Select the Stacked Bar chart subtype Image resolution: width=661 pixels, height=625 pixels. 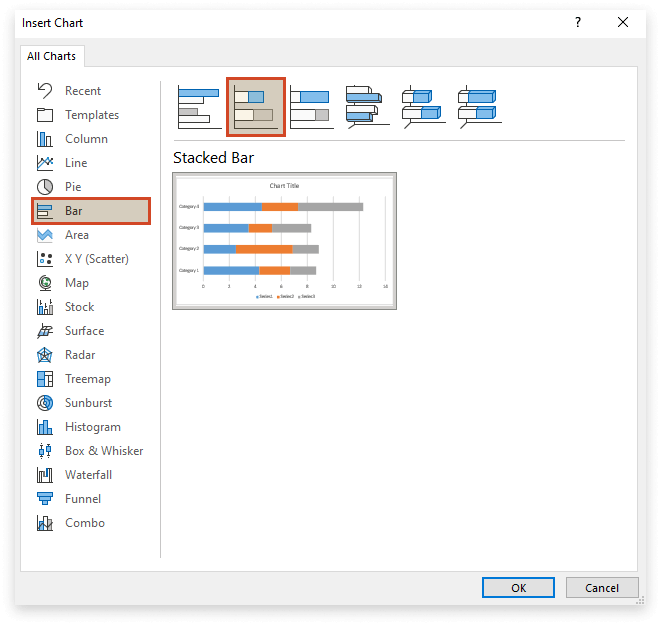click(256, 107)
